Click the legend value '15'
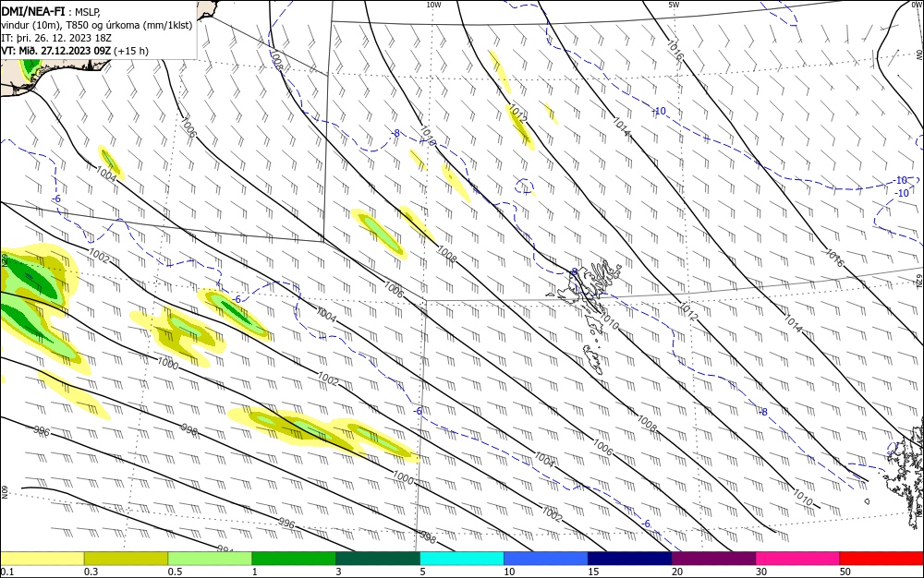 click(x=593, y=572)
